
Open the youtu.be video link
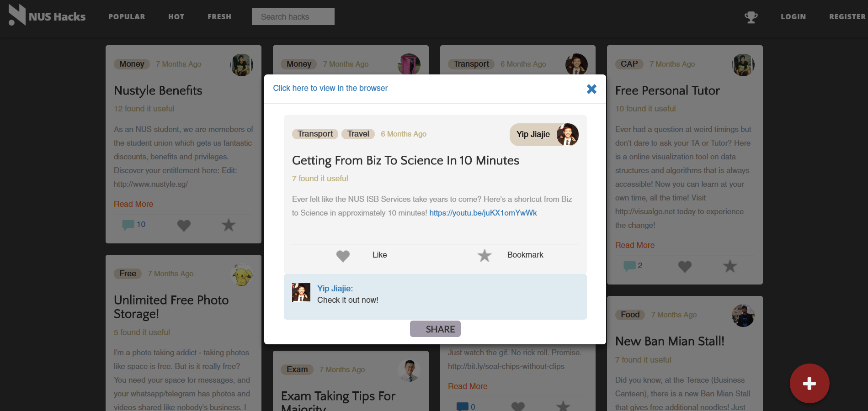(483, 213)
